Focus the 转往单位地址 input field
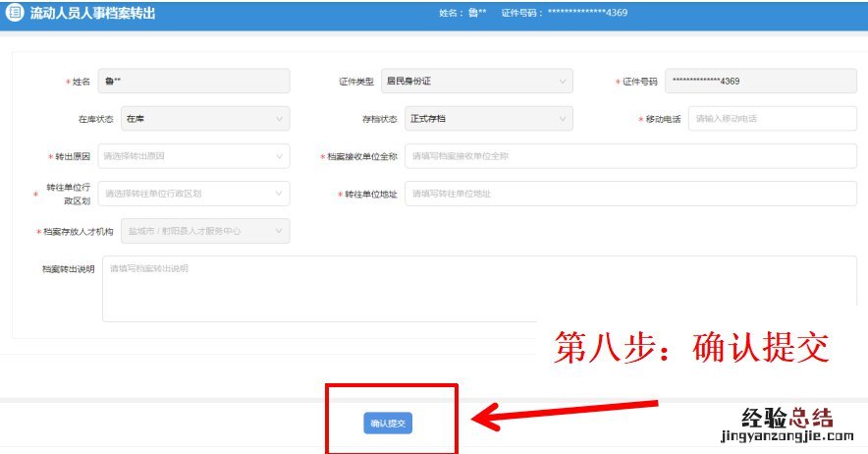 pyautogui.click(x=630, y=194)
